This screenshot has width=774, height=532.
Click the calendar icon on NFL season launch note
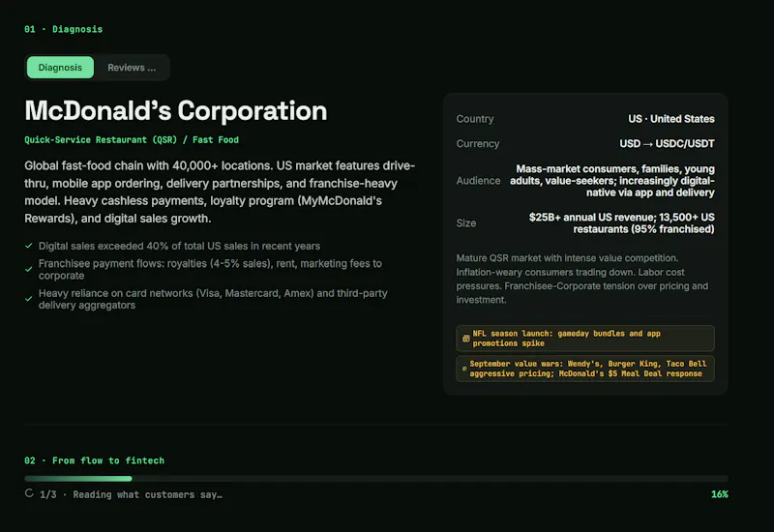465,339
